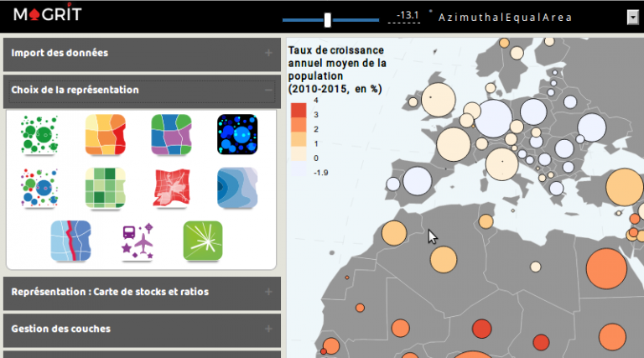Choose the blue smoothed contour map icon
This screenshot has width=644, height=358.
237,188
